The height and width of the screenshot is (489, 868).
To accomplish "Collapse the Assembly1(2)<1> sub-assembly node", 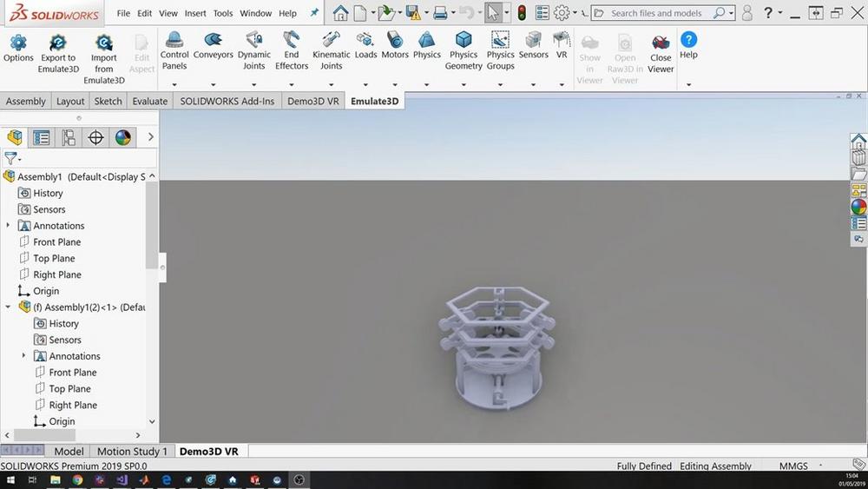I will click(9, 307).
